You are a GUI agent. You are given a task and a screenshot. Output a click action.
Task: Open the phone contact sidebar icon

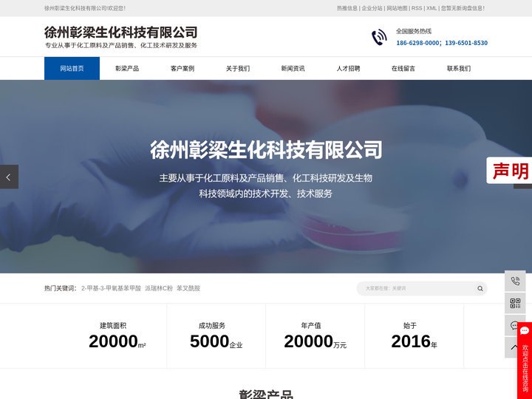click(515, 281)
